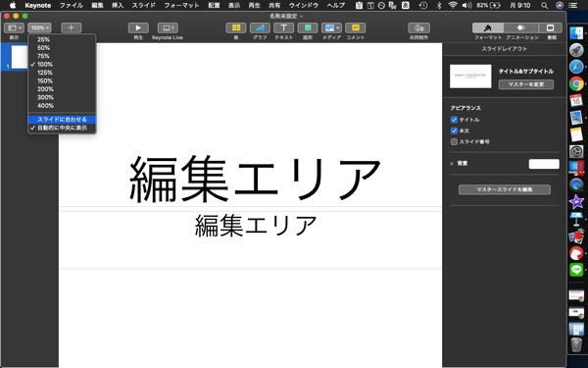Click the smaller 編集エリア subtitle text

click(x=256, y=225)
